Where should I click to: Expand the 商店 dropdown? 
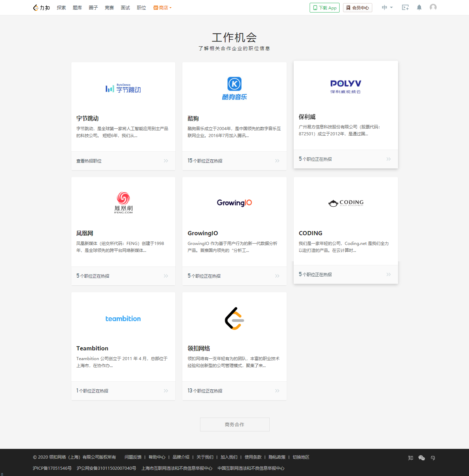162,8
